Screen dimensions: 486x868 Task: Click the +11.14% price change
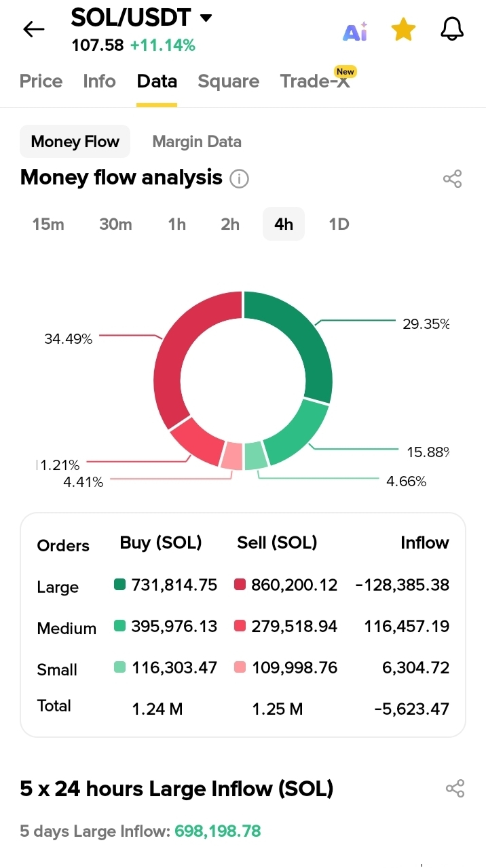coord(163,45)
